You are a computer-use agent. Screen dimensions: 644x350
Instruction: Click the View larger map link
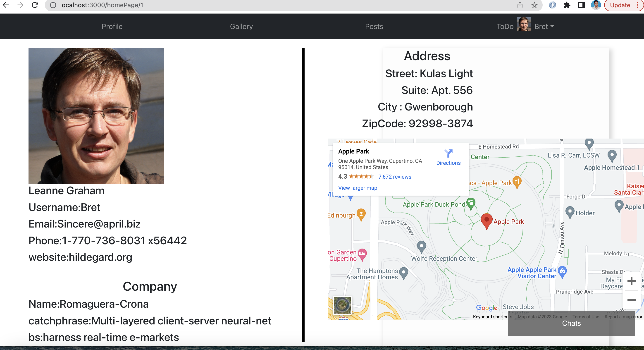(x=358, y=188)
